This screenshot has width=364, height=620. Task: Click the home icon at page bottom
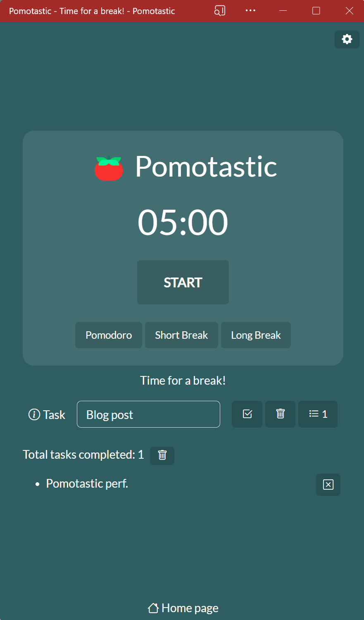coord(152,607)
